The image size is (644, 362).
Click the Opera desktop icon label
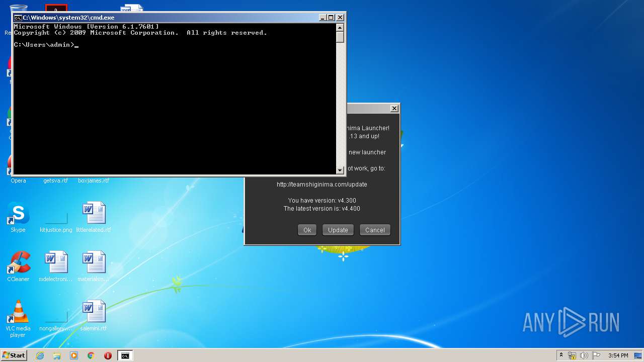(18, 180)
